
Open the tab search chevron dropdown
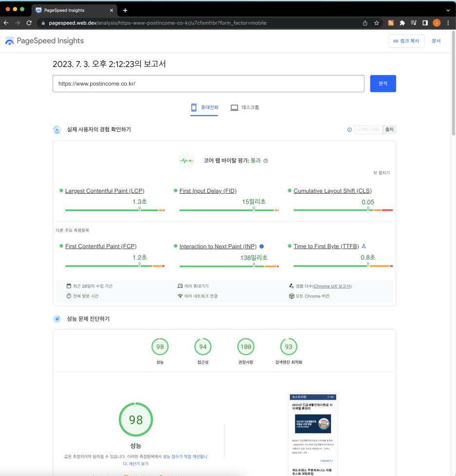448,10
